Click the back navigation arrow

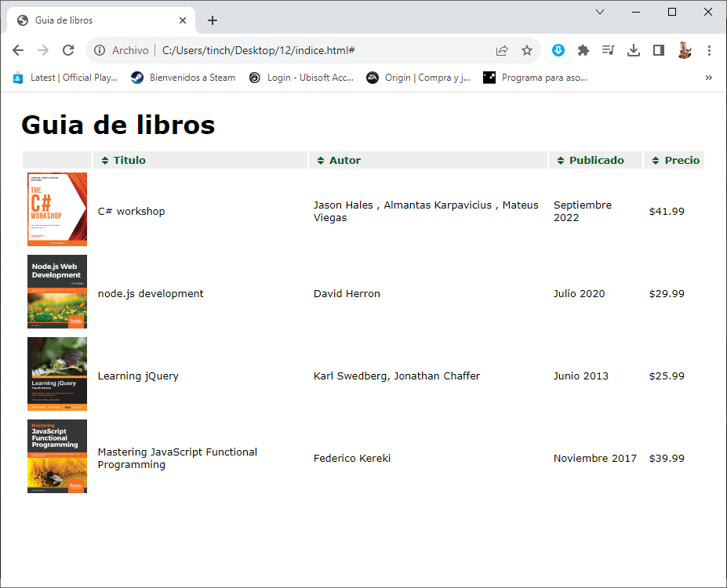point(18,50)
